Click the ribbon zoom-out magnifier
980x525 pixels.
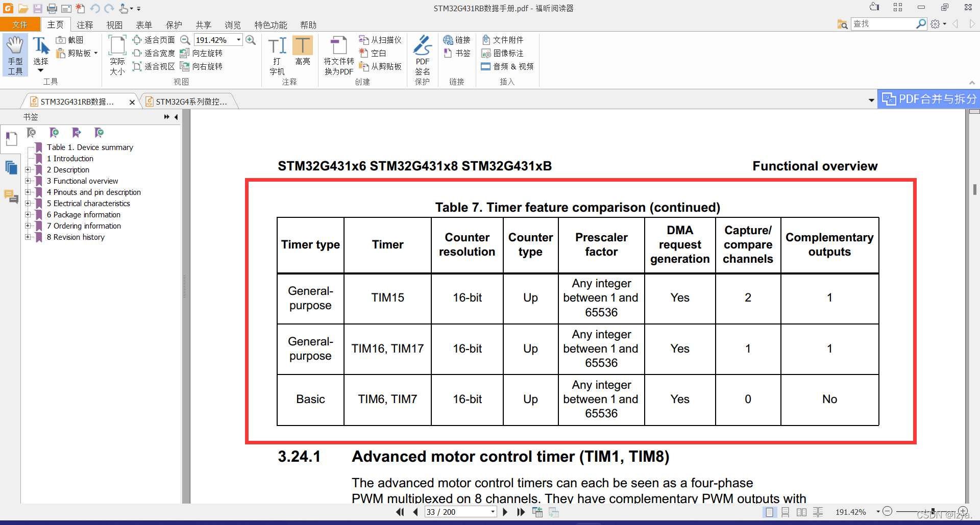click(x=185, y=40)
